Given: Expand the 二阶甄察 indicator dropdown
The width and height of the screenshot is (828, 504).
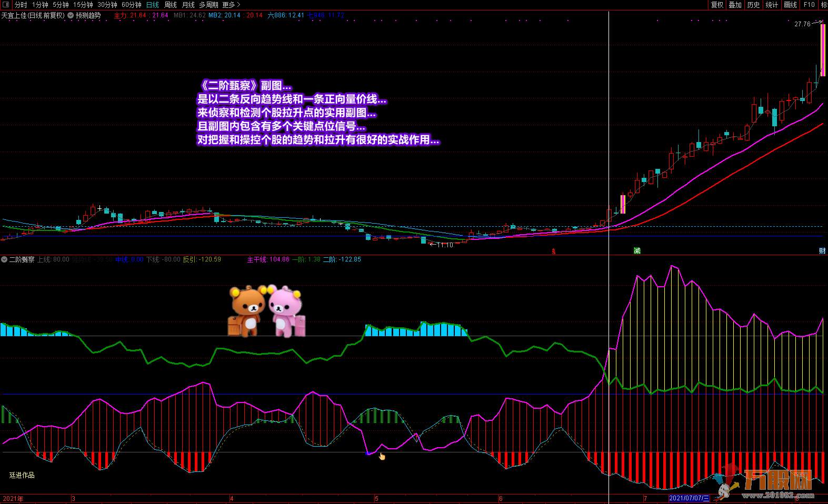Looking at the screenshot, I should point(4,259).
